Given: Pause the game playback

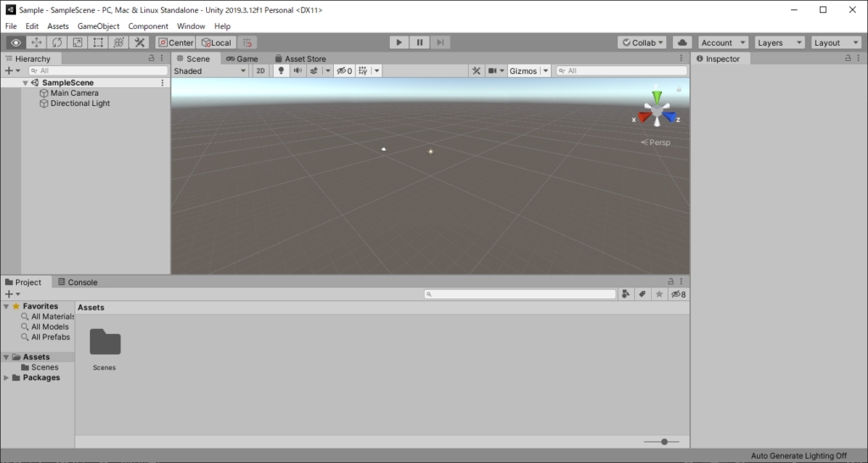Looking at the screenshot, I should tap(420, 42).
